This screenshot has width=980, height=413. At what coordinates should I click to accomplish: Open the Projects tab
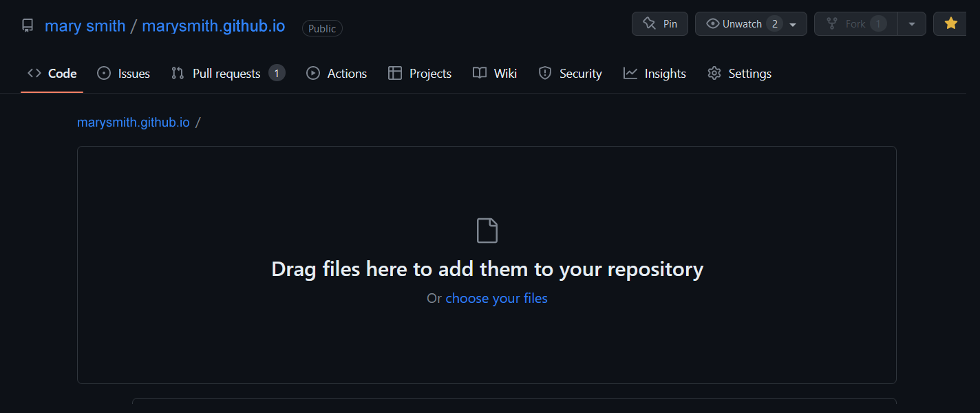click(x=420, y=74)
